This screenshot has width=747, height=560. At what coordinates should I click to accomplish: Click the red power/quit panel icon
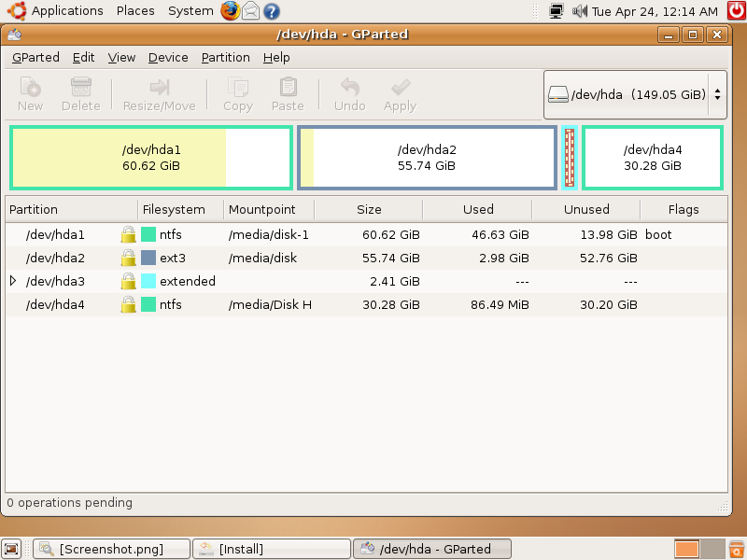pyautogui.click(x=737, y=10)
